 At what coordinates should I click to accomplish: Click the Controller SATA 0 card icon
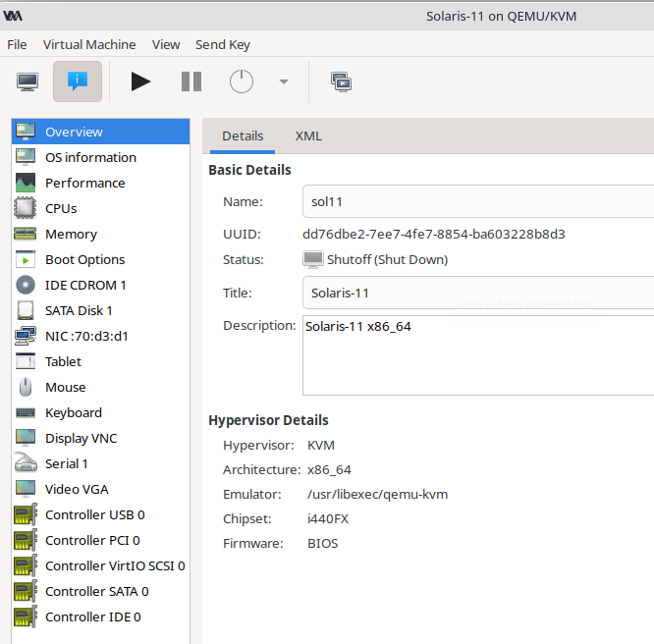click(x=25, y=591)
